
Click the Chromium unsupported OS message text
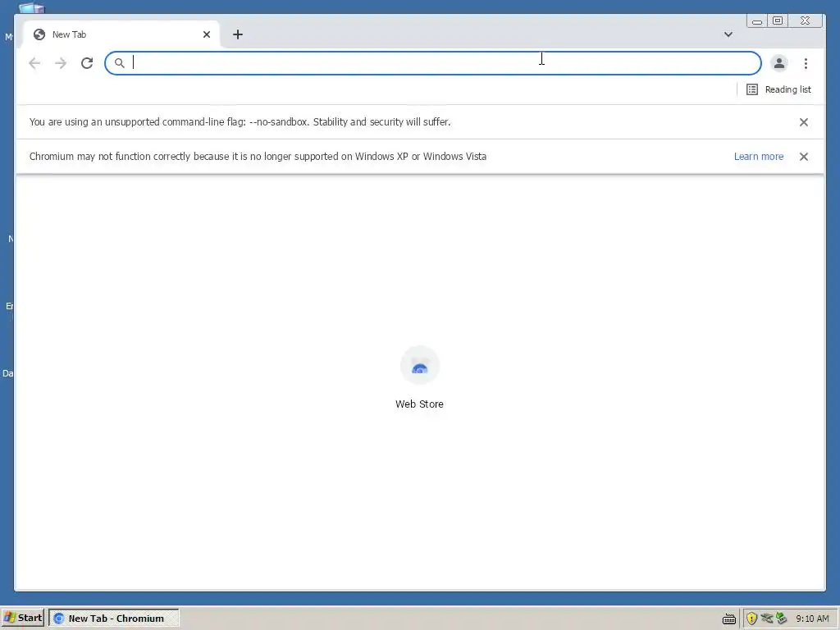pyautogui.click(x=258, y=157)
